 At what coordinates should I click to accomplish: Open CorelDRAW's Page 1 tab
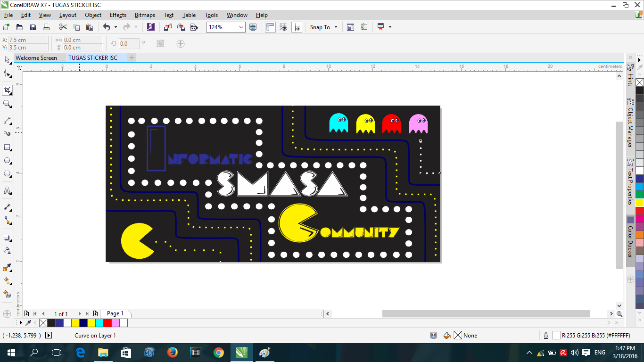pyautogui.click(x=115, y=313)
